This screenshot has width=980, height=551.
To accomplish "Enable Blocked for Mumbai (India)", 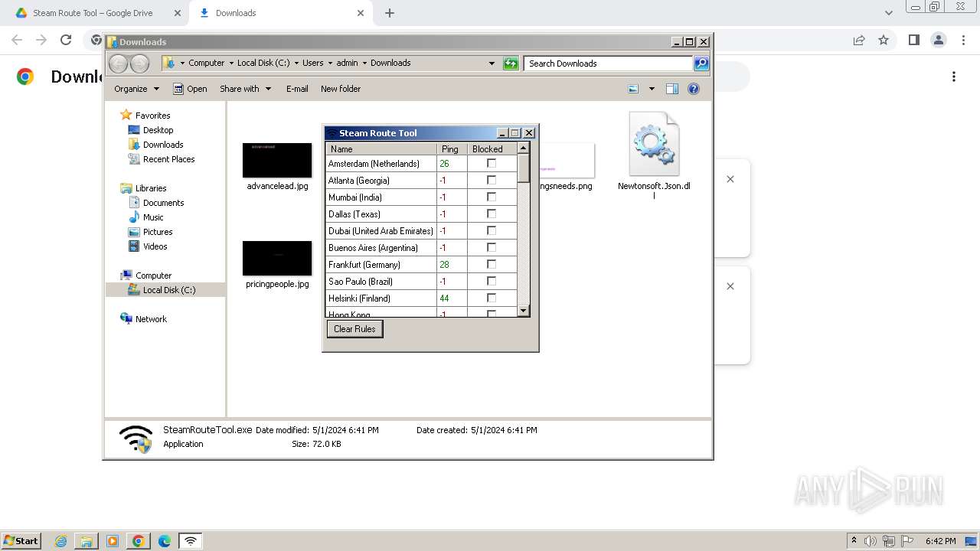I will 492,197.
